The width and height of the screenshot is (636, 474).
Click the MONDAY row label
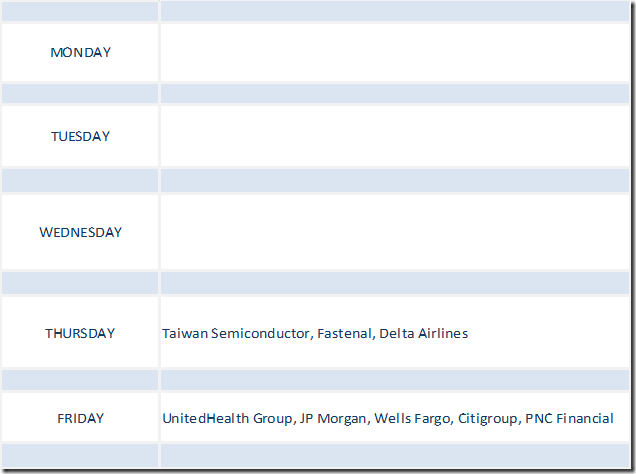[80, 52]
